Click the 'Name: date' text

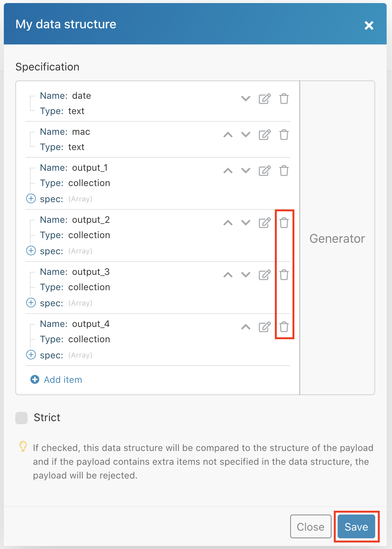pos(65,96)
